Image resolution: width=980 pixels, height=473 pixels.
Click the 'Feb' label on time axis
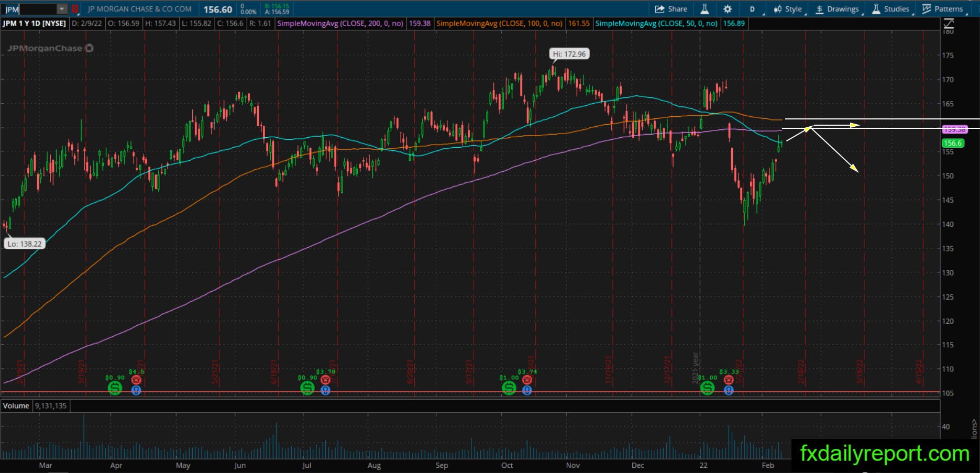(768, 465)
